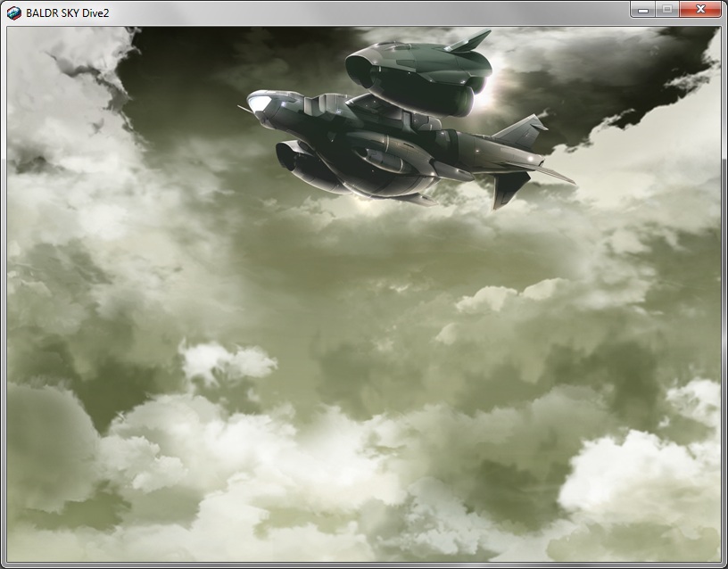Screen dimensions: 728x569
Task: Click the airship in the game scene
Action: pyautogui.click(x=406, y=120)
